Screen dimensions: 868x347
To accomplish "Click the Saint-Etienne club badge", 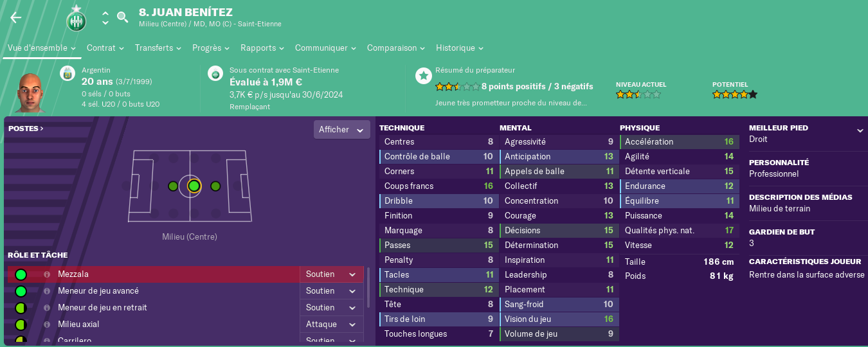I will pyautogui.click(x=76, y=19).
